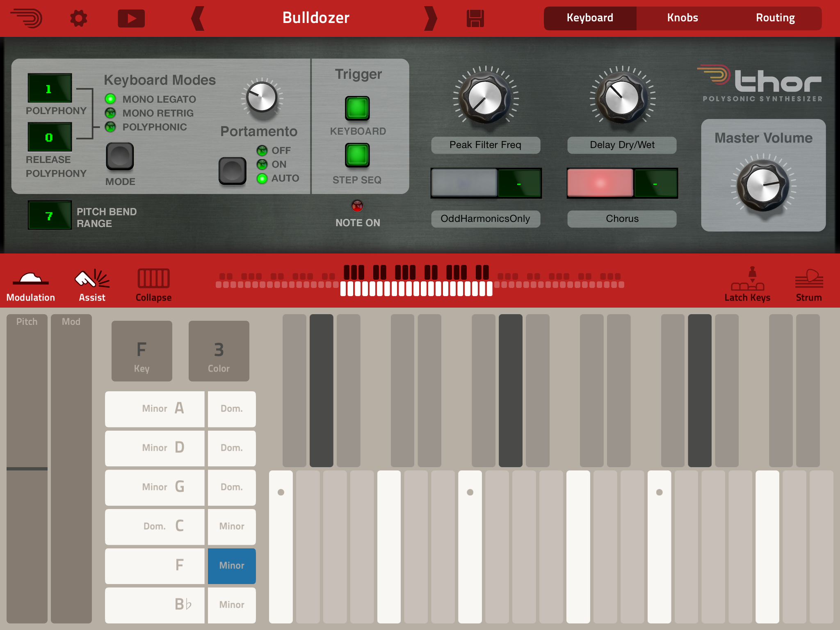This screenshot has width=840, height=630.
Task: Adjust Master Volume knob
Action: 763,186
